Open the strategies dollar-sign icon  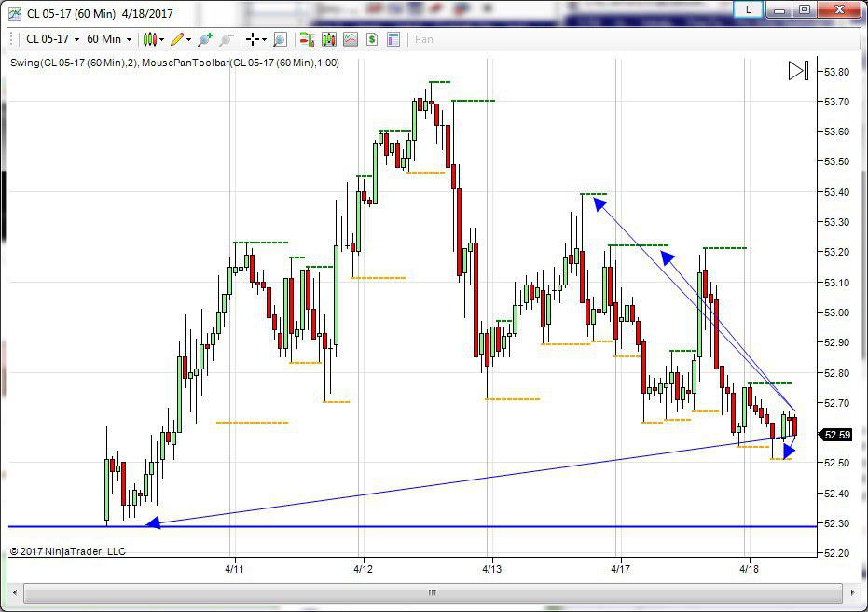pos(372,39)
